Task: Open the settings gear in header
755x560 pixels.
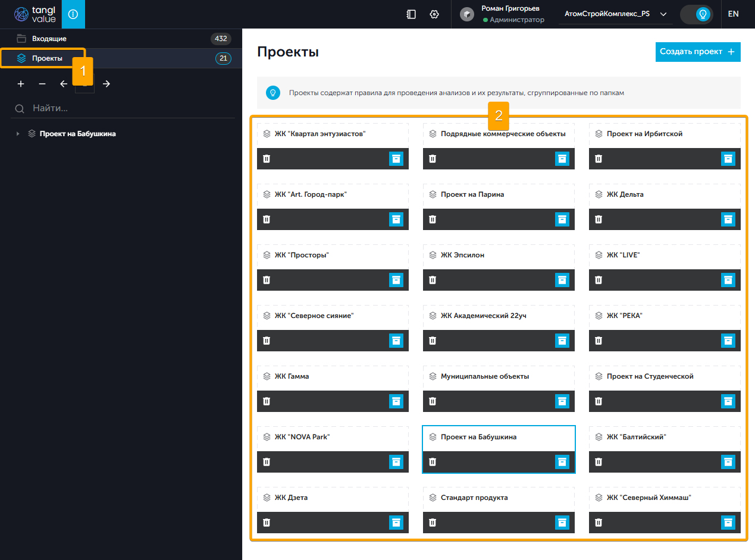Action: click(434, 14)
